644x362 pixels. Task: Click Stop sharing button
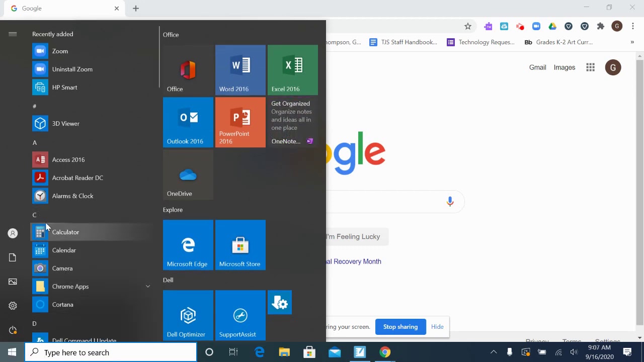pos(400,327)
